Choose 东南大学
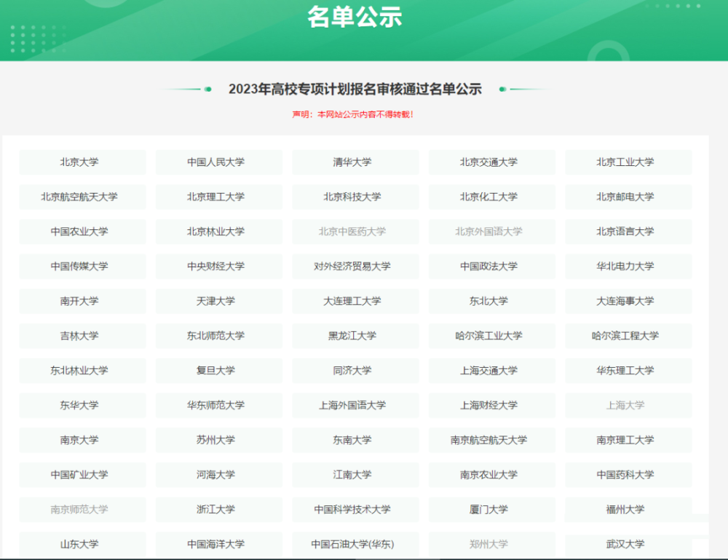 point(356,440)
